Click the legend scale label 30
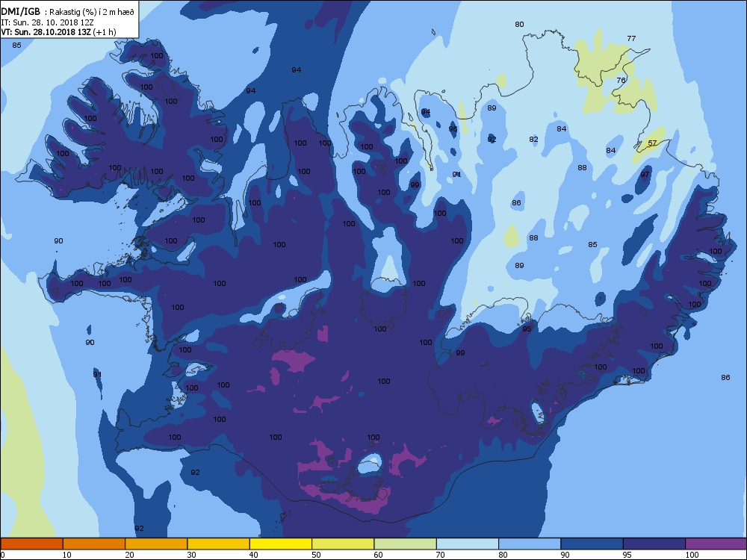 tap(191, 555)
